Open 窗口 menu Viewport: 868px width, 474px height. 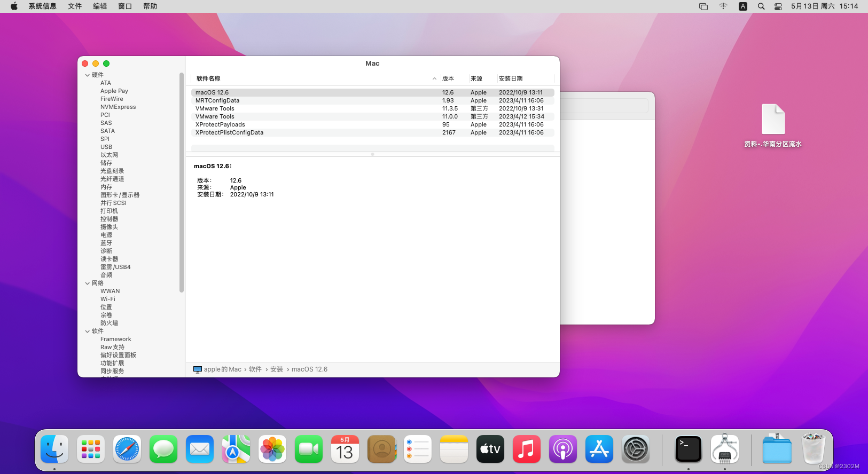(125, 6)
